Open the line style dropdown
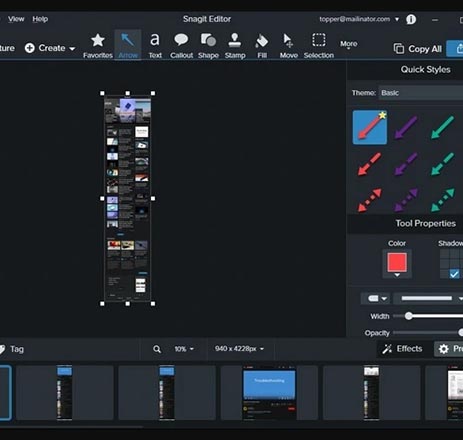This screenshot has height=440, width=463. pyautogui.click(x=428, y=298)
